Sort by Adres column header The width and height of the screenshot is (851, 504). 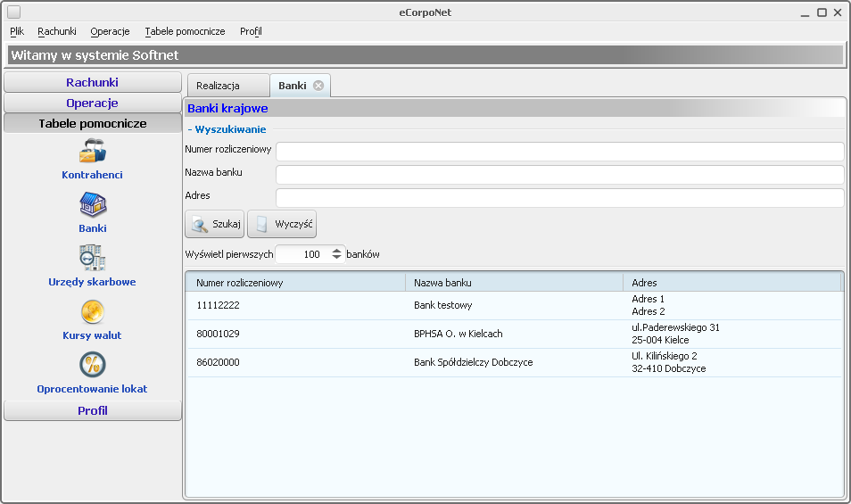click(731, 283)
